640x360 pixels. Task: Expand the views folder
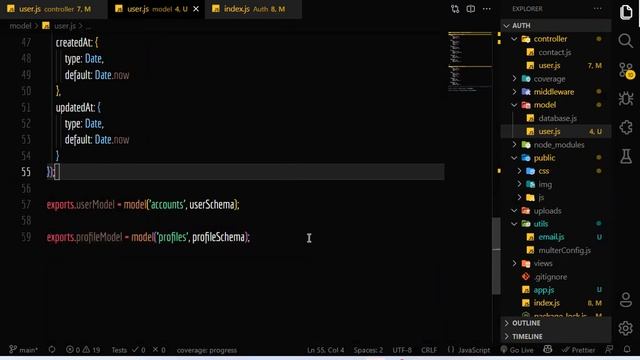pos(514,263)
